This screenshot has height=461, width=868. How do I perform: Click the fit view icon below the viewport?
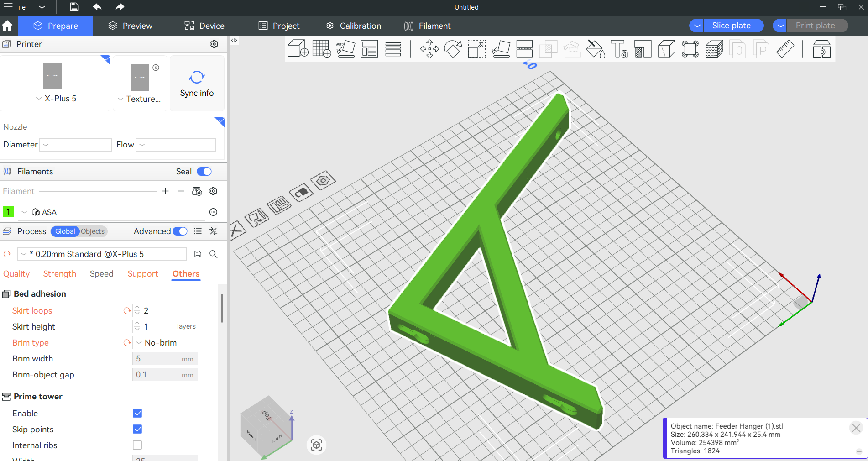316,445
